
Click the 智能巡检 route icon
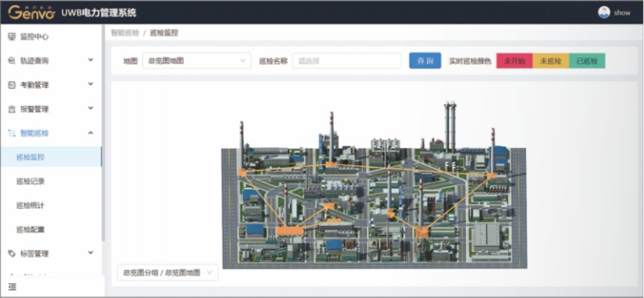click(12, 133)
